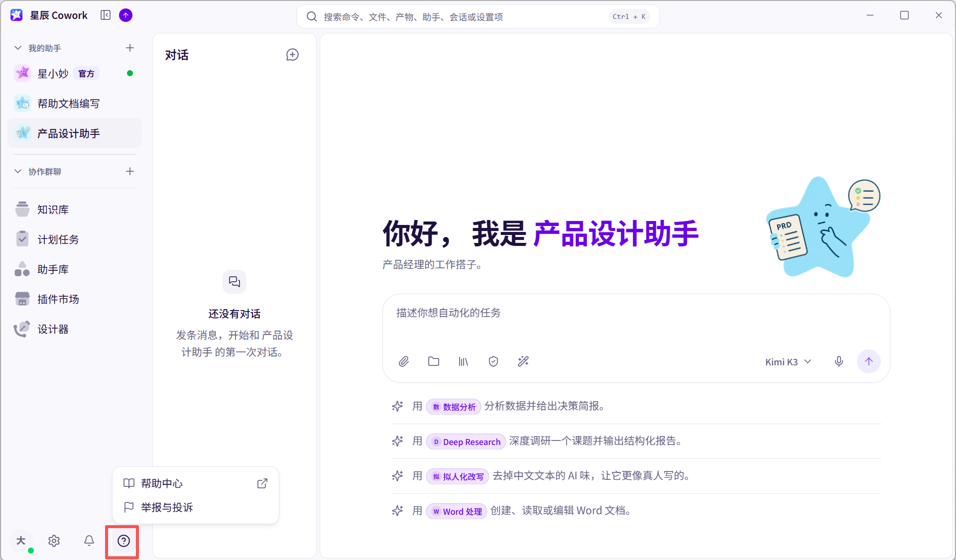Click the 数据分析 suggestion row
The height and width of the screenshot is (560, 956).
(x=636, y=406)
